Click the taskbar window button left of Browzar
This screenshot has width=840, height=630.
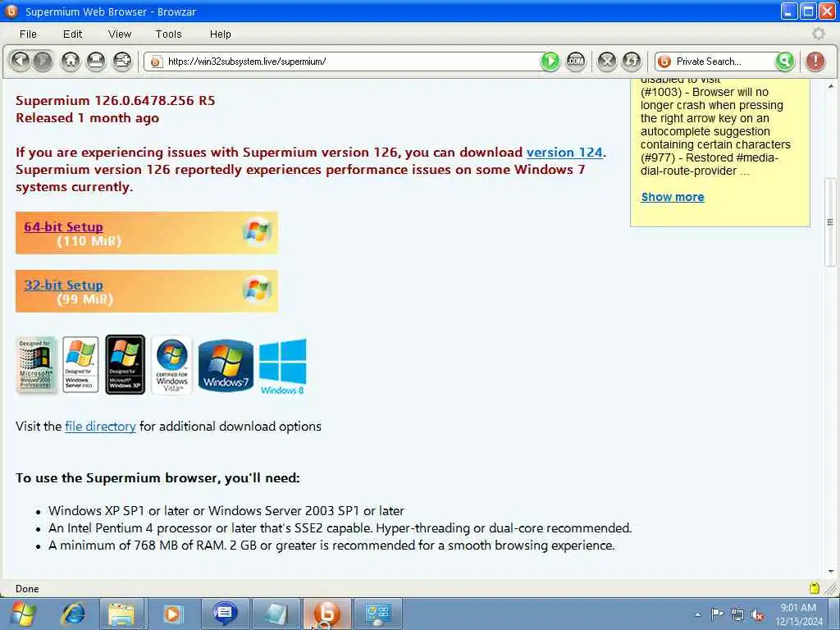coord(276,614)
